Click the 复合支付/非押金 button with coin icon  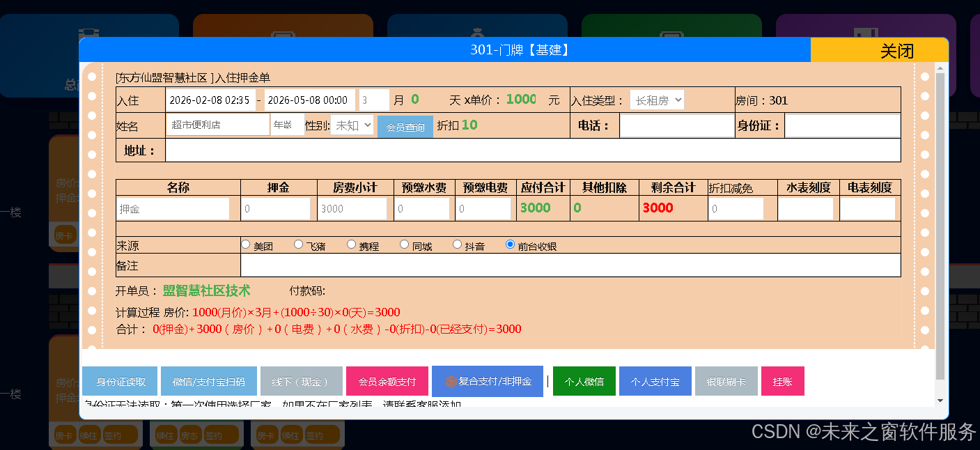[487, 381]
